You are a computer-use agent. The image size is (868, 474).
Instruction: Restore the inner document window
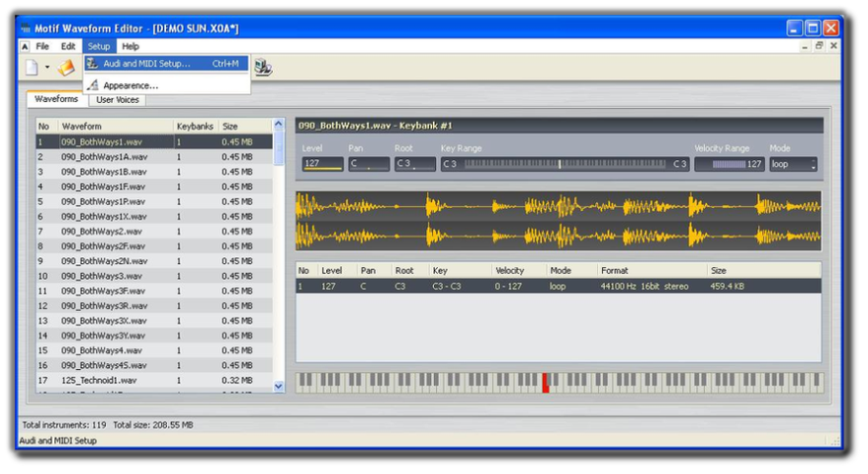[820, 46]
